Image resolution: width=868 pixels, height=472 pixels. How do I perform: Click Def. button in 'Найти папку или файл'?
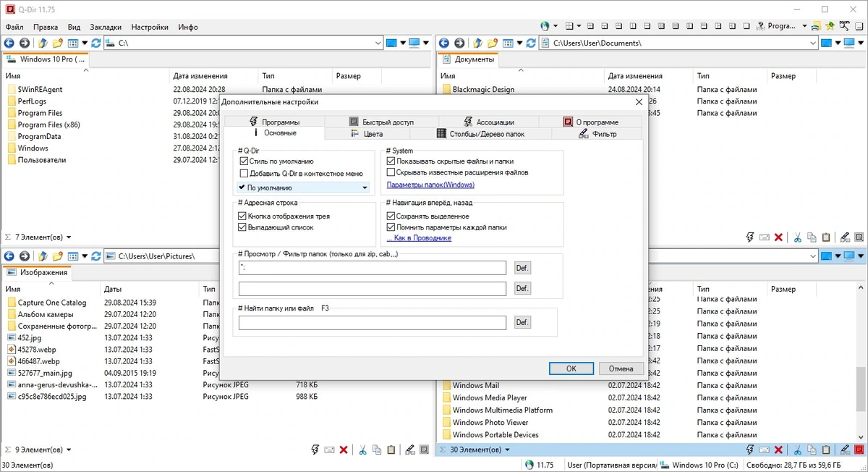coord(522,322)
